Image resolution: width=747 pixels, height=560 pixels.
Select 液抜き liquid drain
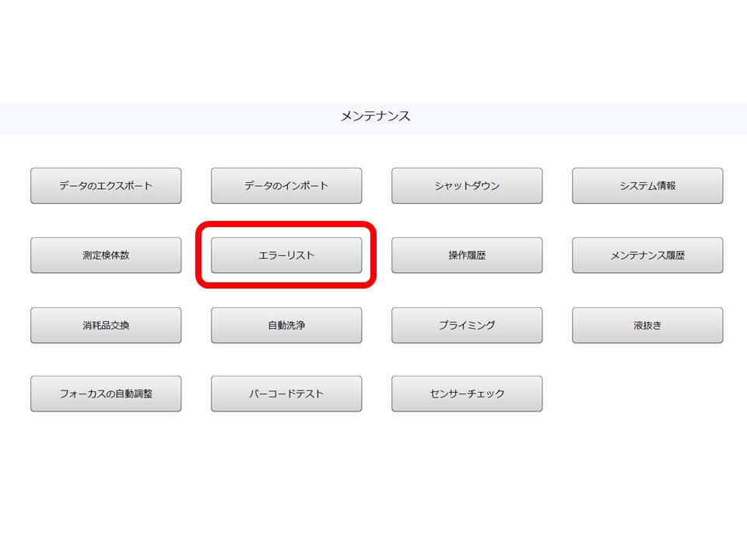(647, 324)
